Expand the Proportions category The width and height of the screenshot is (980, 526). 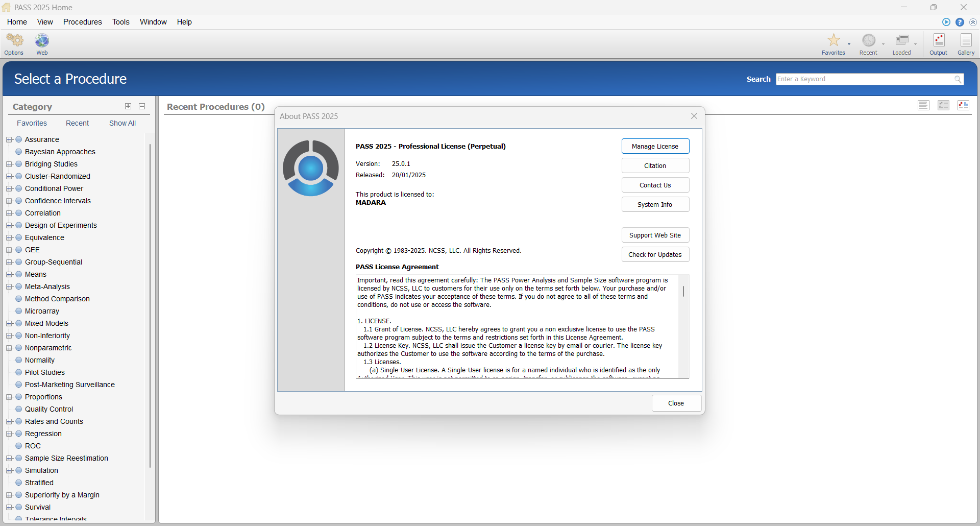tap(9, 397)
